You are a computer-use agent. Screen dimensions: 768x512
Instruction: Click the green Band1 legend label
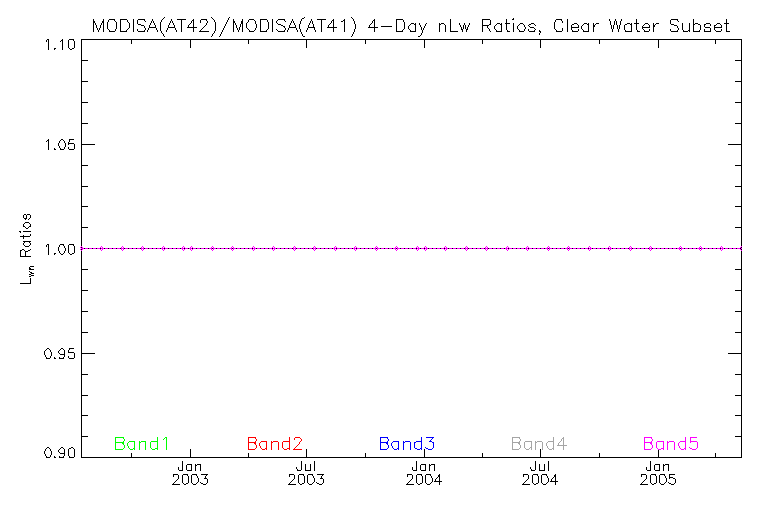(142, 444)
